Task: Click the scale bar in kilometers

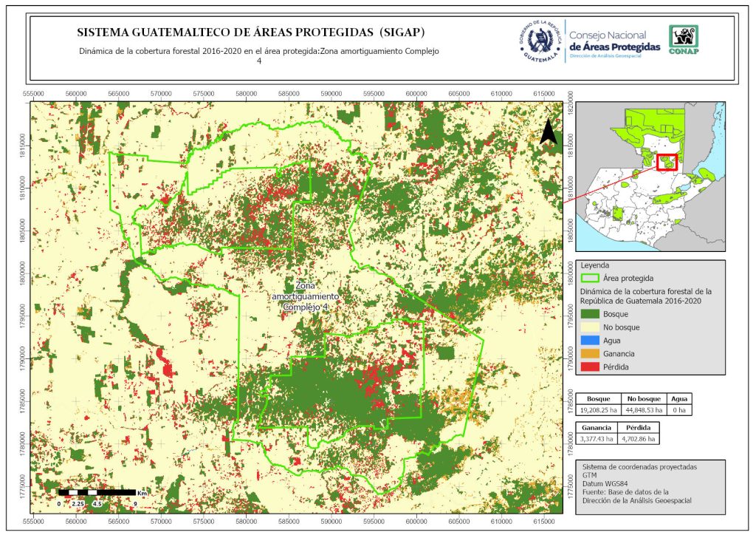Action: click(x=97, y=491)
